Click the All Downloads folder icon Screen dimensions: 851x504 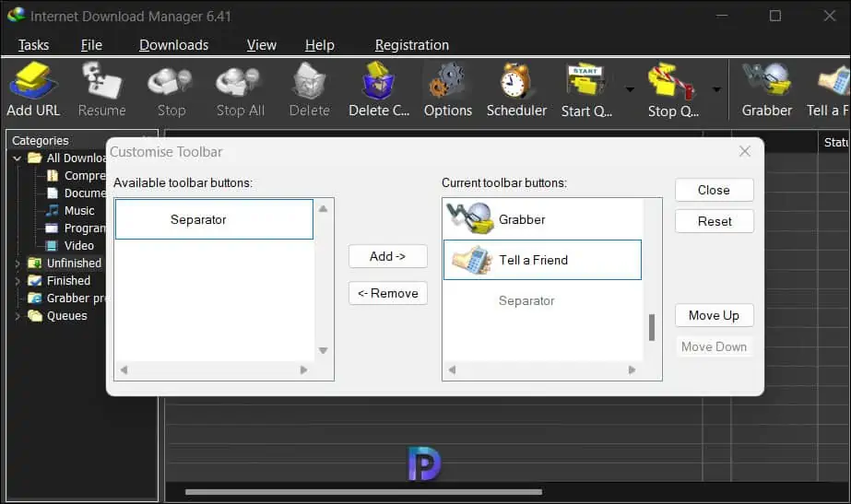(35, 158)
